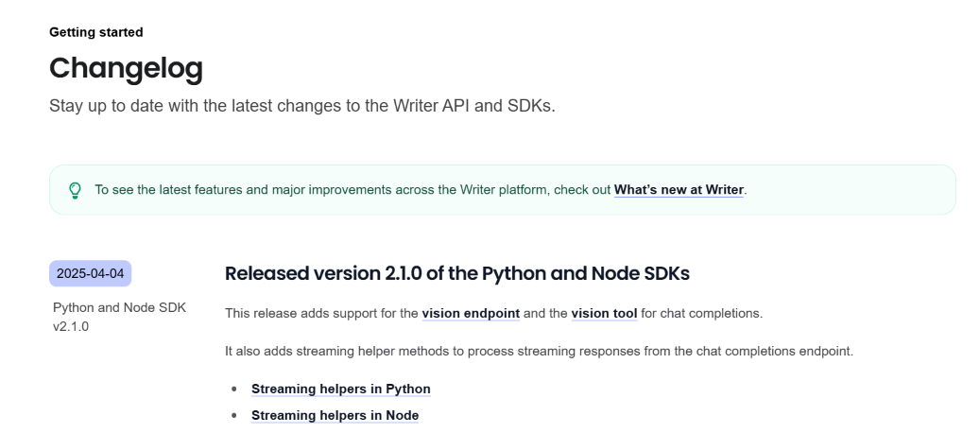The width and height of the screenshot is (980, 433).
Task: Click the phrase for chat completions
Action: [701, 313]
